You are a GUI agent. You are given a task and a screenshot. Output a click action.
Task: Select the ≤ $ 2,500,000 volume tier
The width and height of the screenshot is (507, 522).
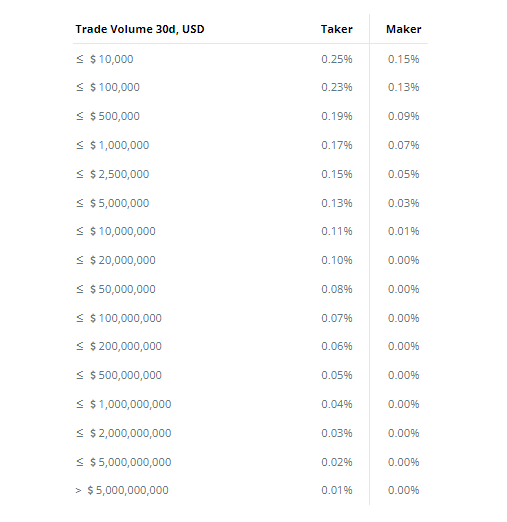112,174
